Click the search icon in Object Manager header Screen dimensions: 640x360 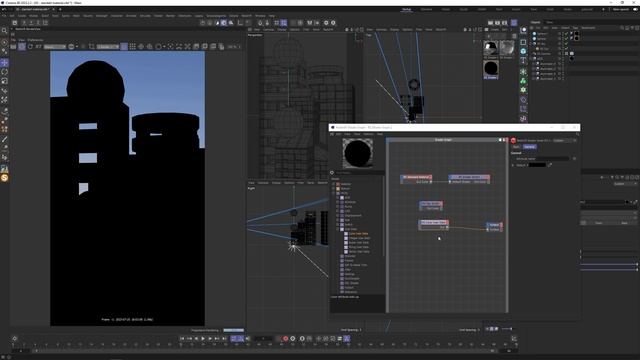(622, 28)
